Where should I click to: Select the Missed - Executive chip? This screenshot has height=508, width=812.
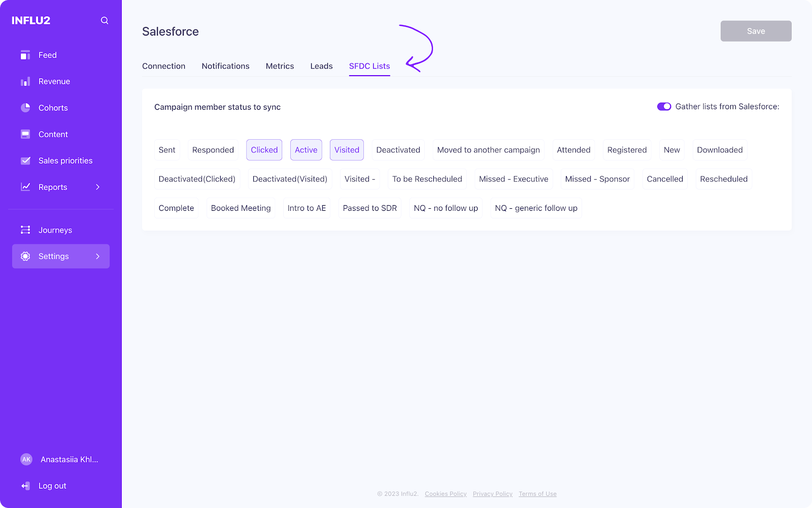click(x=514, y=179)
